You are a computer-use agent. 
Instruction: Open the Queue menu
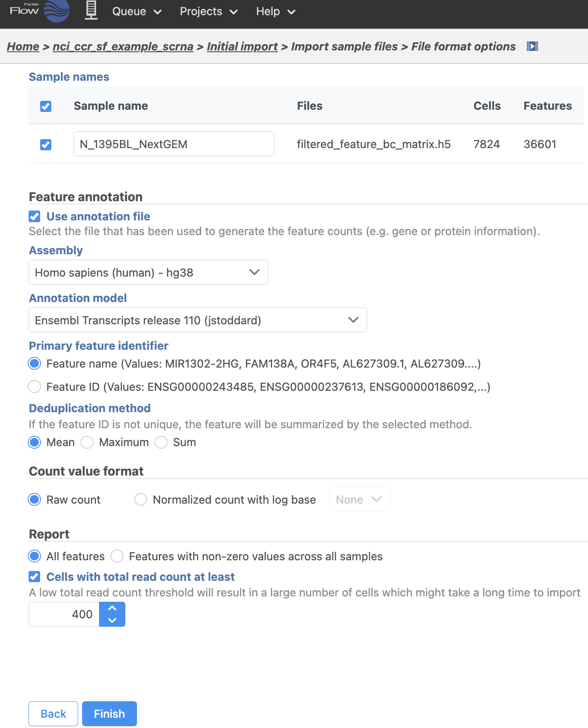pyautogui.click(x=137, y=12)
